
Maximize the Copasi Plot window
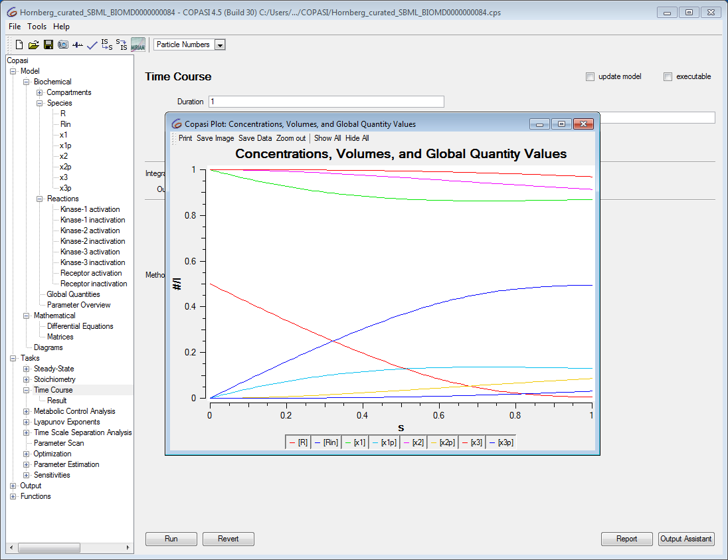[x=561, y=124]
